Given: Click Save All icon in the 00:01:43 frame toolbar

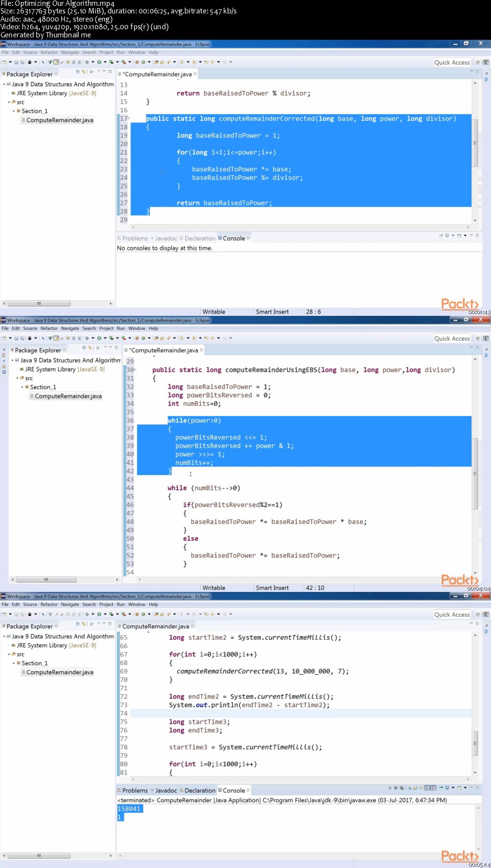Looking at the screenshot, I should [x=22, y=62].
